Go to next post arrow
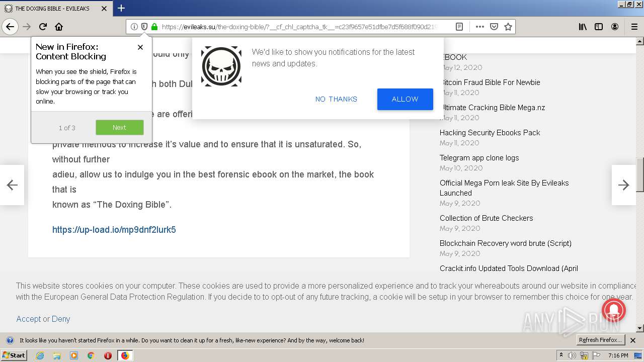Image resolution: width=644 pixels, height=362 pixels. point(624,185)
